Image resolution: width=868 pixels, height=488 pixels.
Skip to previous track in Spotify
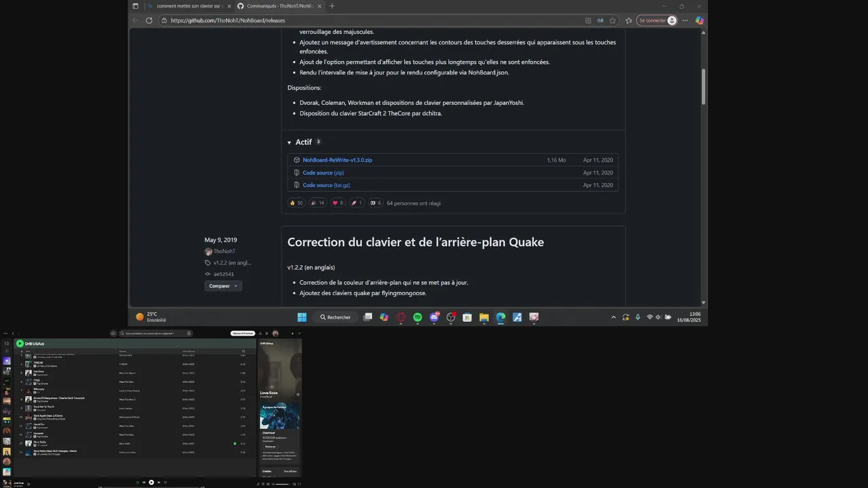point(144,483)
